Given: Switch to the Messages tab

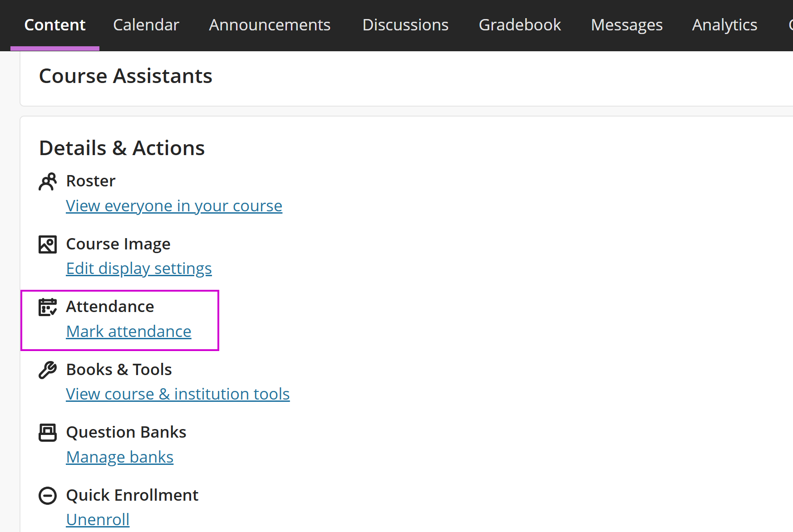Looking at the screenshot, I should click(627, 25).
